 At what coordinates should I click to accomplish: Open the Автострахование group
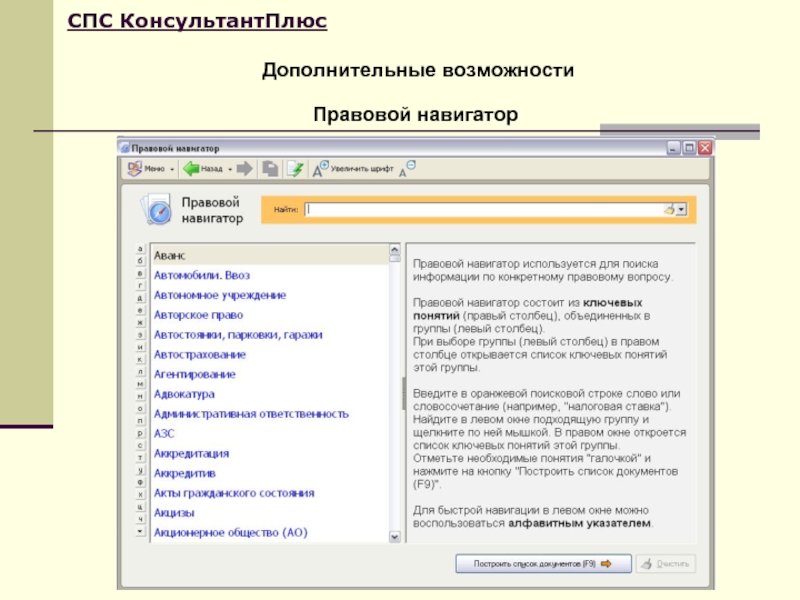[200, 355]
